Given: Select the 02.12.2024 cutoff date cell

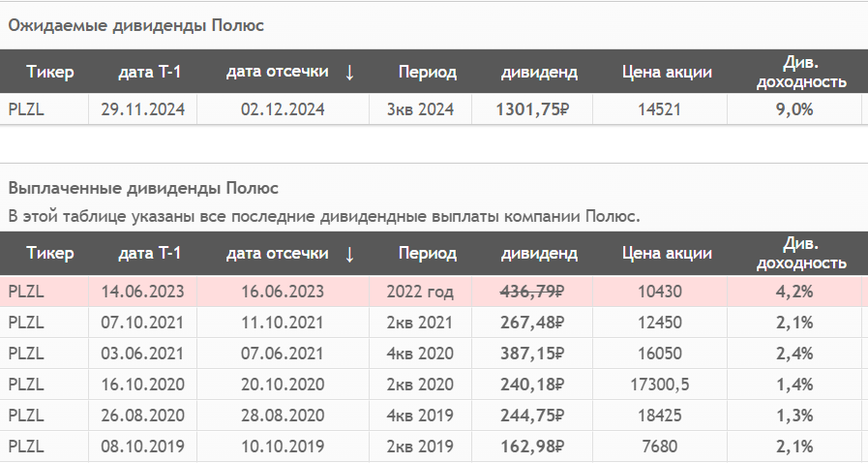Looking at the screenshot, I should (x=283, y=109).
